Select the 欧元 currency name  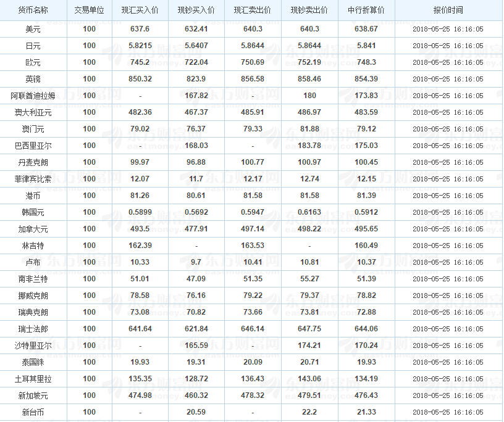point(33,63)
